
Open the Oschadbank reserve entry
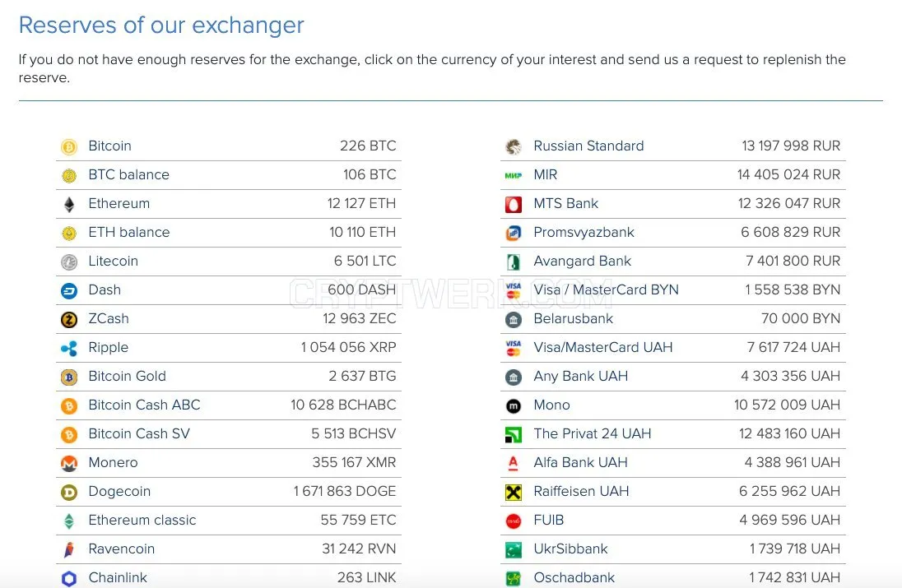point(673,576)
